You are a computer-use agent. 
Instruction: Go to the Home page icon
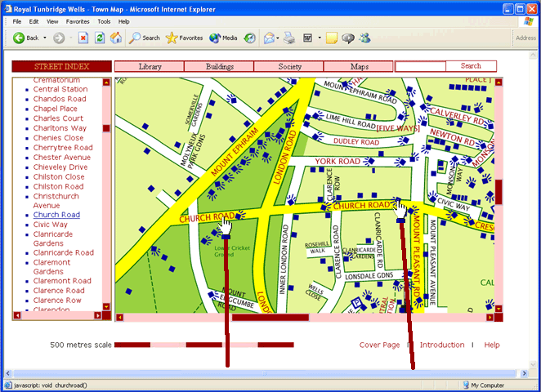[x=116, y=38]
